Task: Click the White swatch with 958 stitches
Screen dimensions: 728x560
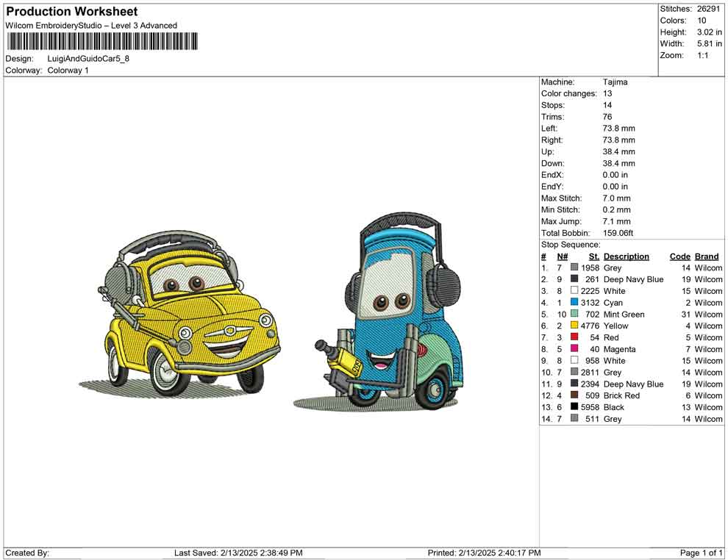Action: point(574,360)
